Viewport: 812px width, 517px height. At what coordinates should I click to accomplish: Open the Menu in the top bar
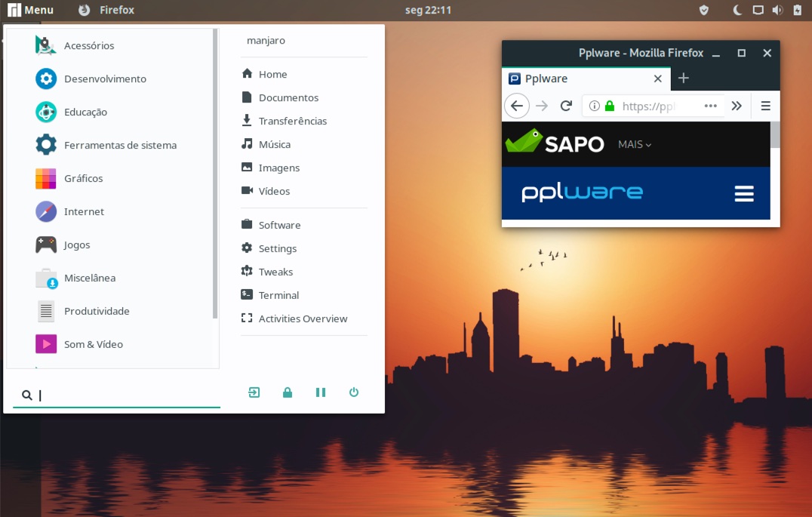click(x=30, y=10)
